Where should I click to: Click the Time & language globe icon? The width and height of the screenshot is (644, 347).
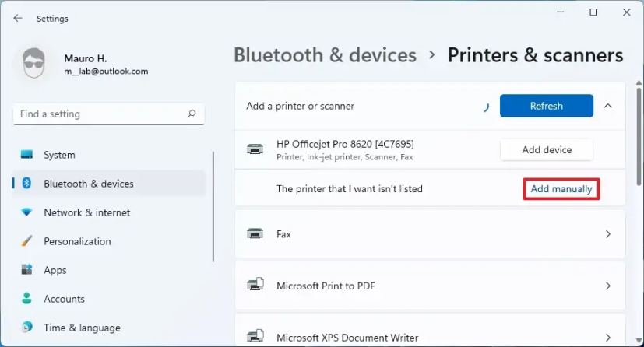26,327
